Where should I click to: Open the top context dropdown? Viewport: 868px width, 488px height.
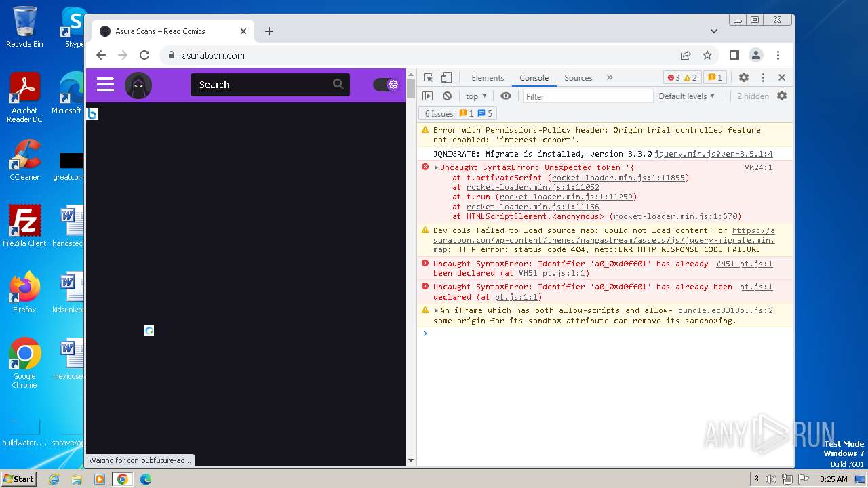click(x=475, y=96)
